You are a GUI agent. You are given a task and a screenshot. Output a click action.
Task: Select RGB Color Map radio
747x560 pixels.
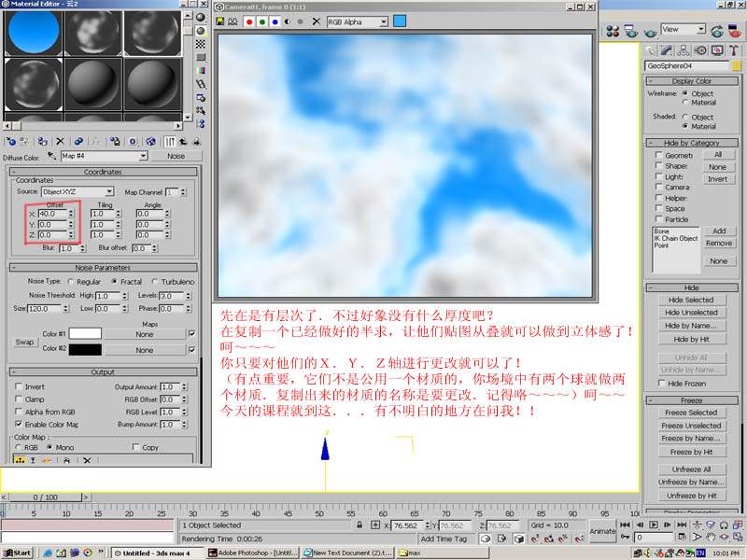[x=19, y=447]
